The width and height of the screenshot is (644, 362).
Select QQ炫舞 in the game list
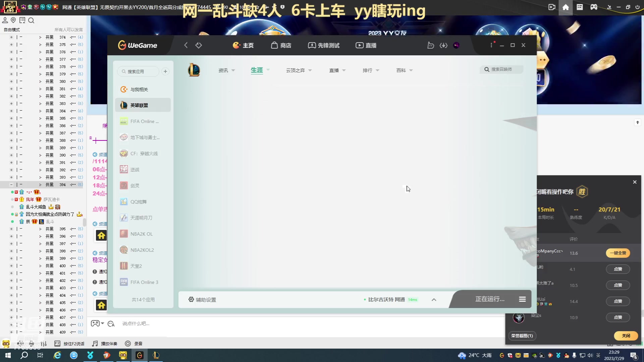click(143, 202)
